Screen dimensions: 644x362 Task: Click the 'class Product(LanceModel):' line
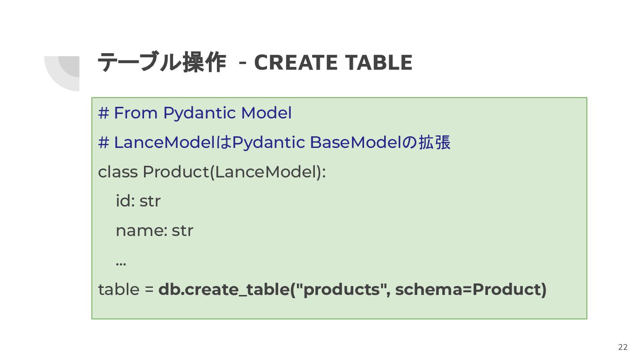212,172
